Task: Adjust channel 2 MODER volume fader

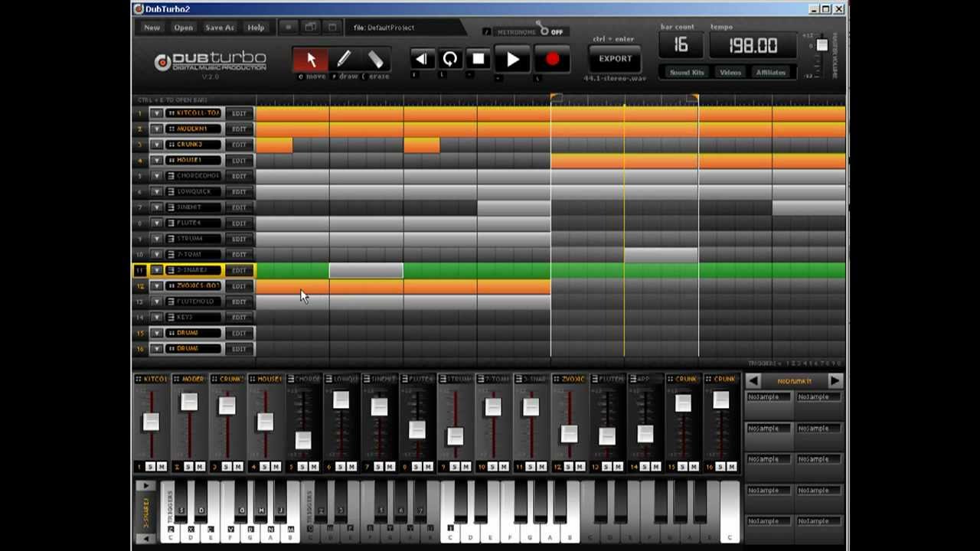Action: (x=189, y=403)
